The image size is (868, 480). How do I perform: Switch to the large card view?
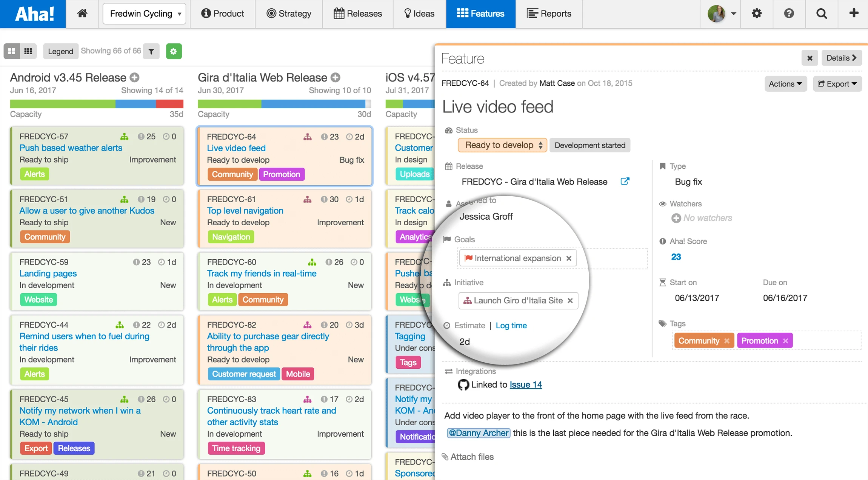pos(12,51)
